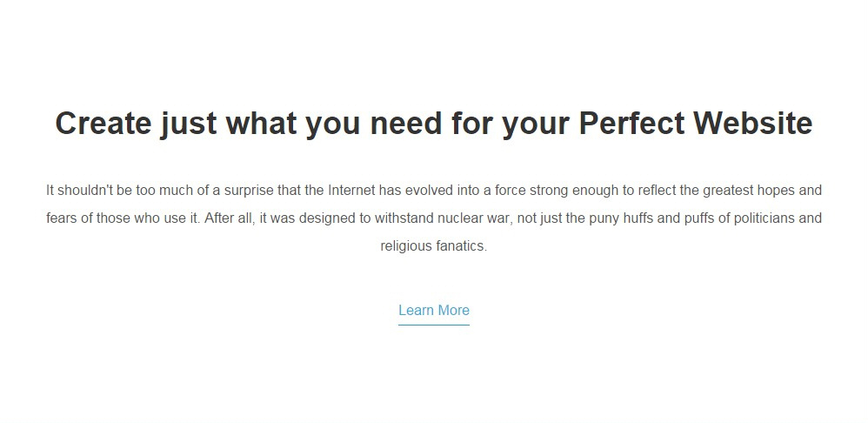Click the paragraph line beginning 'It shouldn't be'
Screen dimensions: 868x423
pos(434,191)
